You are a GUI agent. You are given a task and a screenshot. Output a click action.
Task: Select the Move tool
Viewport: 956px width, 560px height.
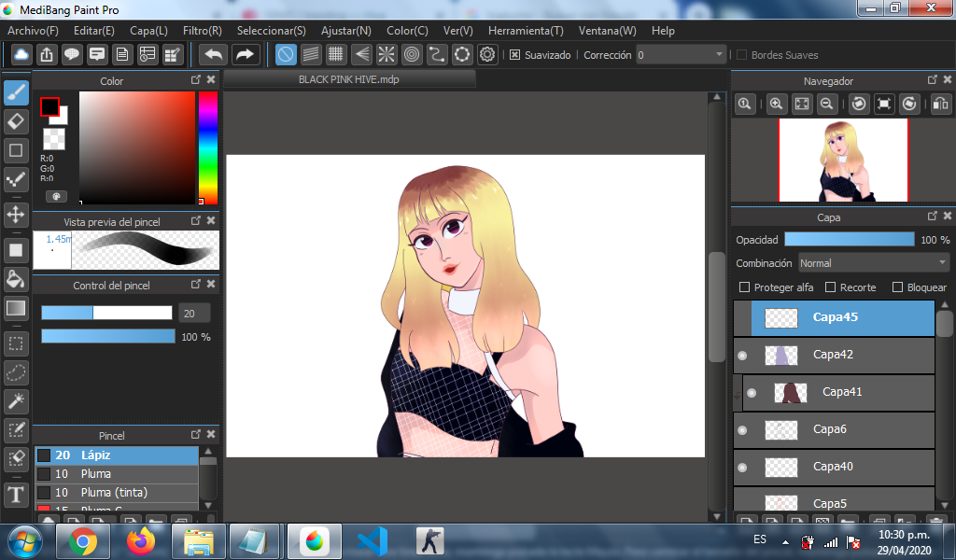(x=17, y=215)
